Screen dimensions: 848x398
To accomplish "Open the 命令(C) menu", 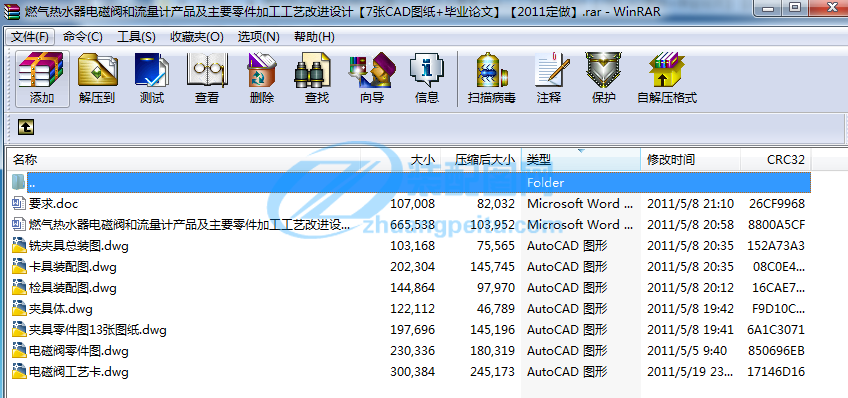I will coord(82,37).
